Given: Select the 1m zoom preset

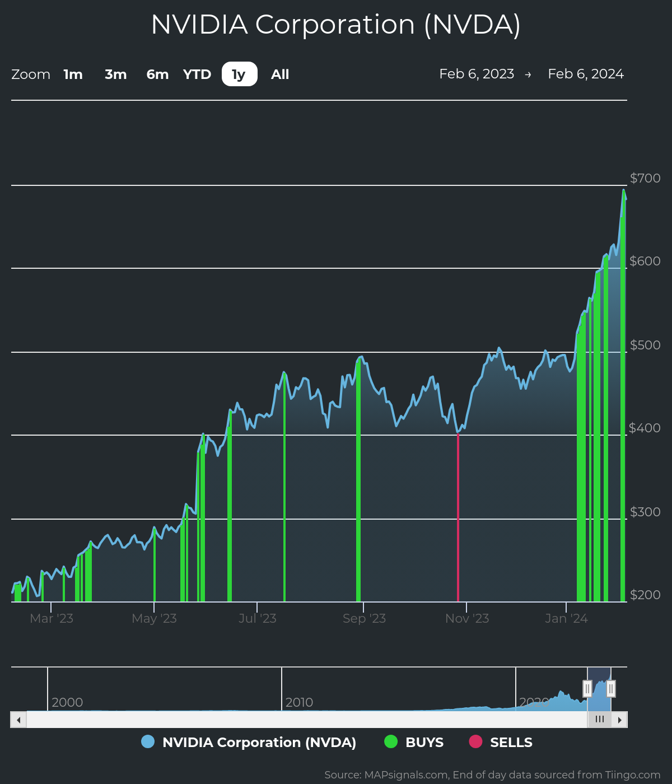Looking at the screenshot, I should pyautogui.click(x=73, y=74).
